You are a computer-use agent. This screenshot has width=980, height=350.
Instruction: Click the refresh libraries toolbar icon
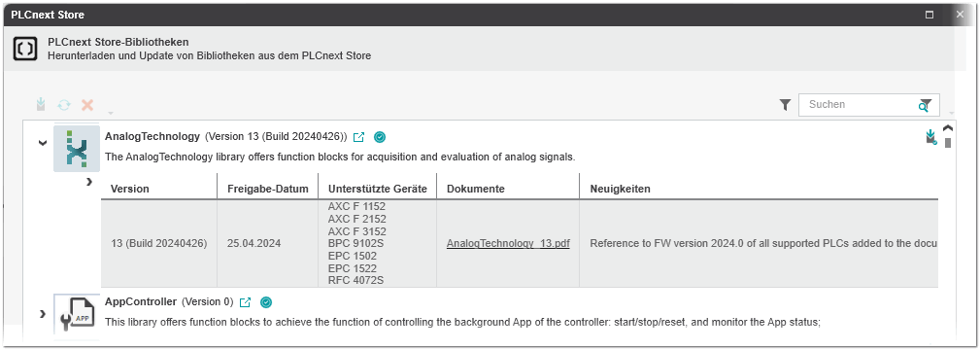(x=64, y=105)
